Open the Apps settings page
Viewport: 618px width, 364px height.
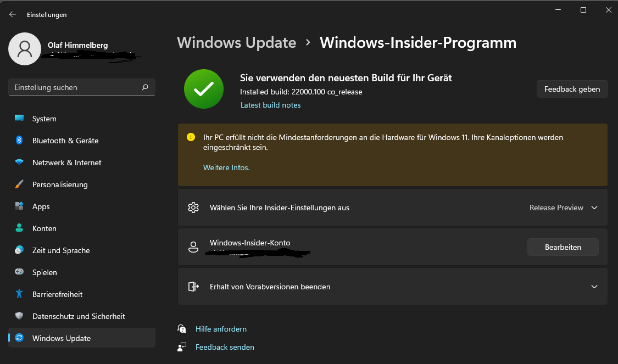click(x=82, y=206)
